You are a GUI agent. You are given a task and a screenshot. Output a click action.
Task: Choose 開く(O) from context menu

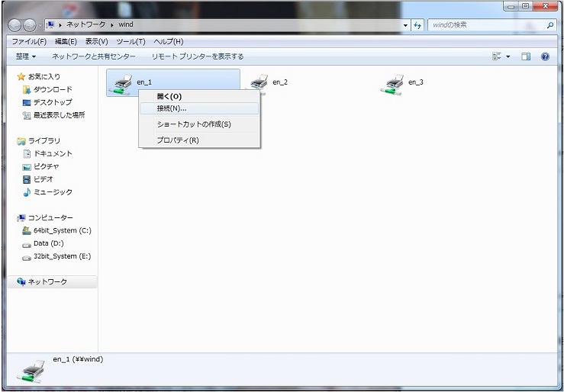[x=199, y=96]
